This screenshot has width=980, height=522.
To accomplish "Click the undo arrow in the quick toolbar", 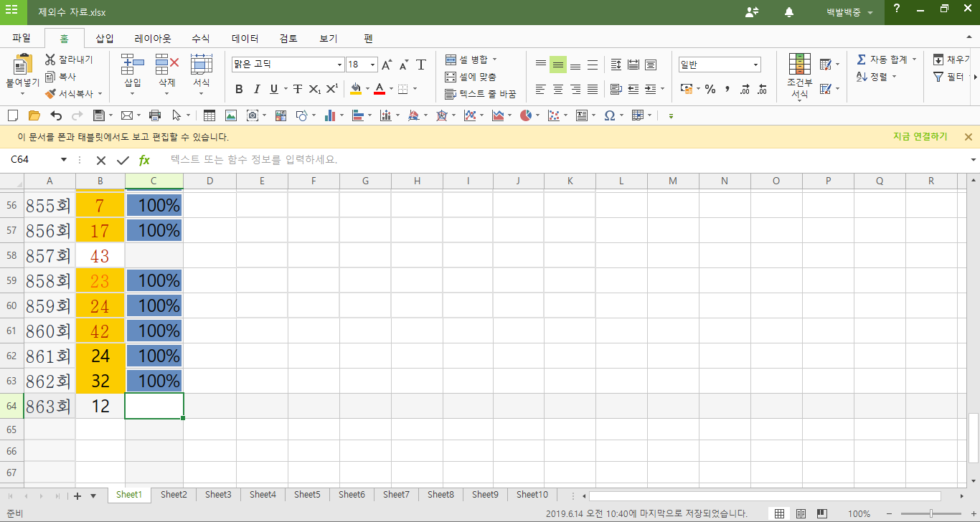I will [56, 115].
